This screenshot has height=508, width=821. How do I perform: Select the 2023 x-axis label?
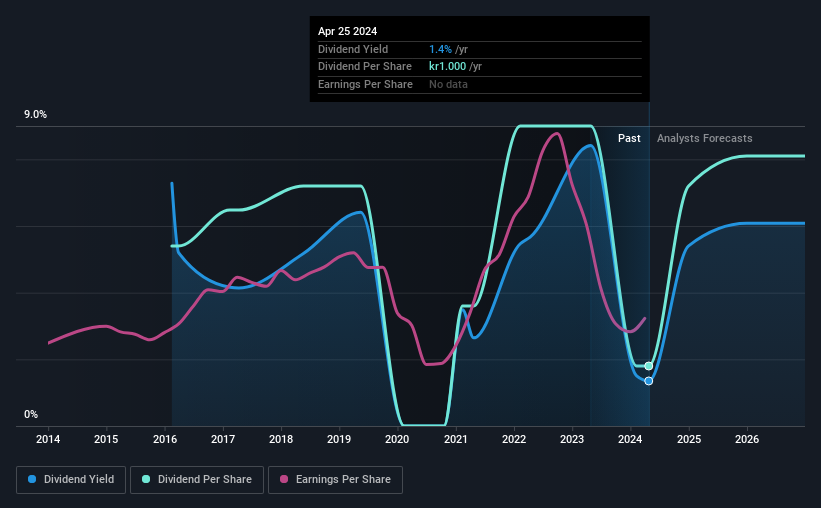point(572,439)
